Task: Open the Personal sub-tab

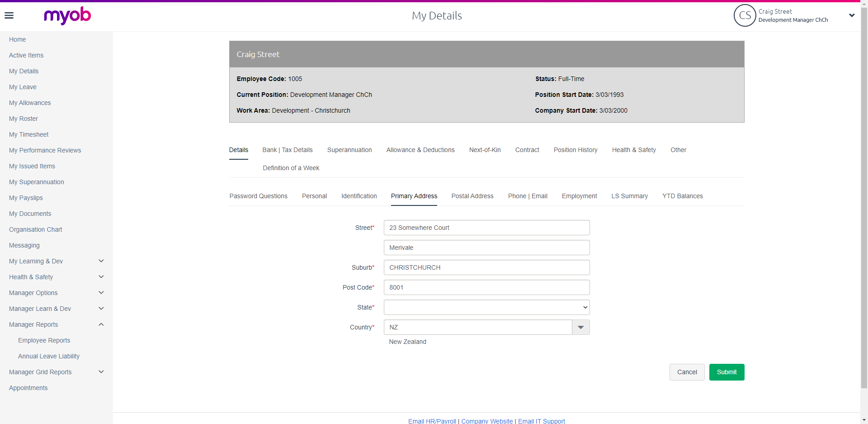Action: point(314,196)
